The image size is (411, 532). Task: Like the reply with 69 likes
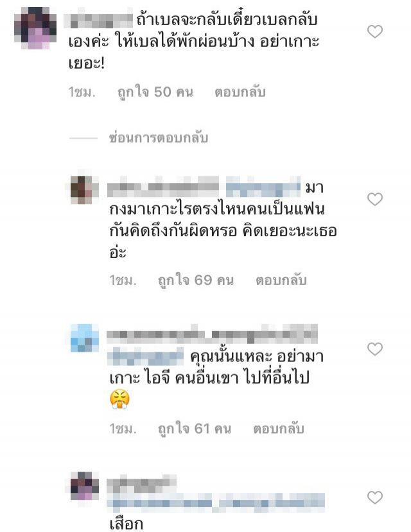coord(374,199)
